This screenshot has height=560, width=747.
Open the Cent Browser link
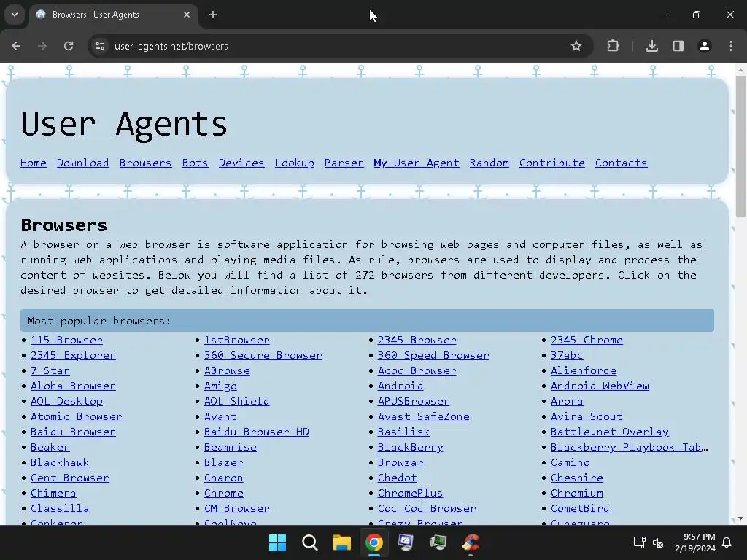(x=70, y=478)
